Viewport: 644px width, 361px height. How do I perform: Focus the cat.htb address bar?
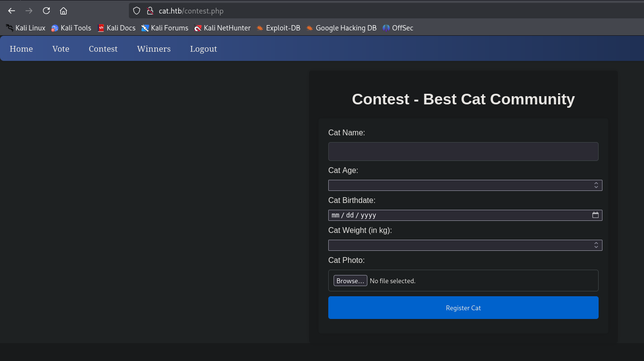[x=386, y=11]
